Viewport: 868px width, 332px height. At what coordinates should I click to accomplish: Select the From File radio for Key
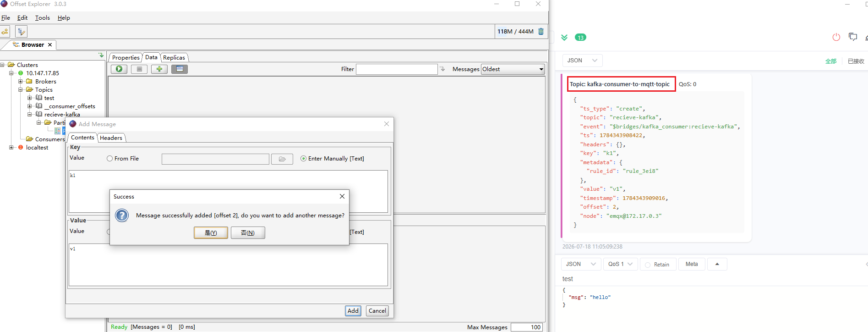109,159
